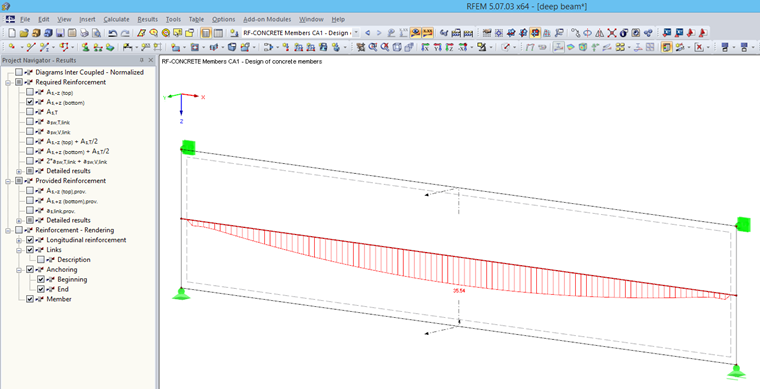Click the Redo arrow icon

[x=125, y=33]
